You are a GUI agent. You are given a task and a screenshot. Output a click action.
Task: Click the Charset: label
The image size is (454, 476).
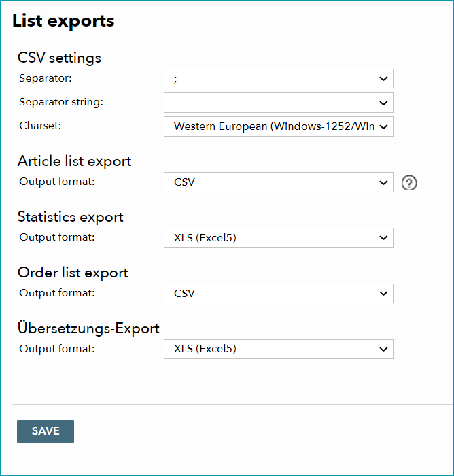click(40, 126)
